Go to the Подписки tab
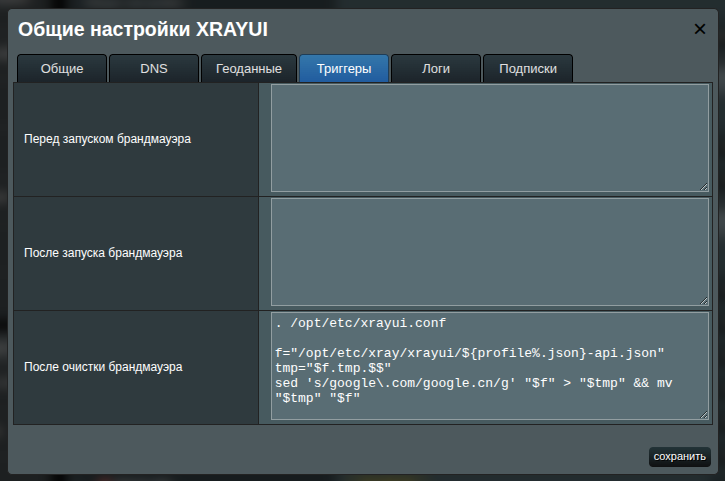725x481 pixels. pyautogui.click(x=528, y=68)
